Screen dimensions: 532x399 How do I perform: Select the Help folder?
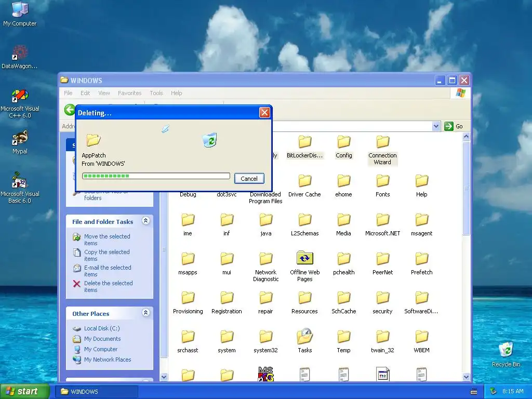tap(422, 185)
